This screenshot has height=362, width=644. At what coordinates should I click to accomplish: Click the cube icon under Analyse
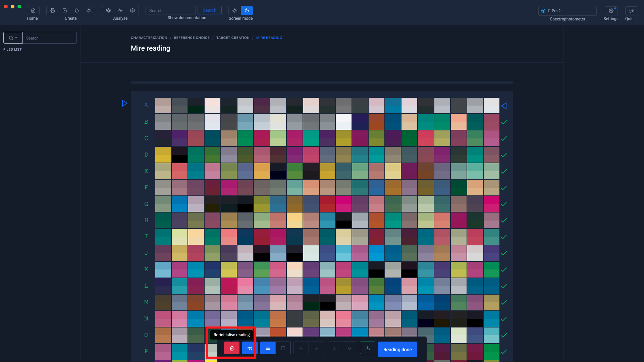click(108, 10)
